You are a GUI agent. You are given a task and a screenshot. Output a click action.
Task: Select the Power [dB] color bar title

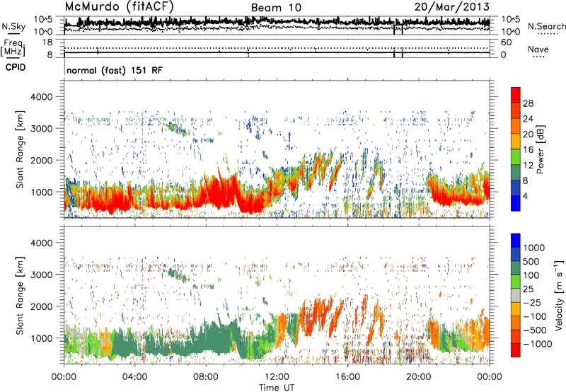click(x=540, y=149)
